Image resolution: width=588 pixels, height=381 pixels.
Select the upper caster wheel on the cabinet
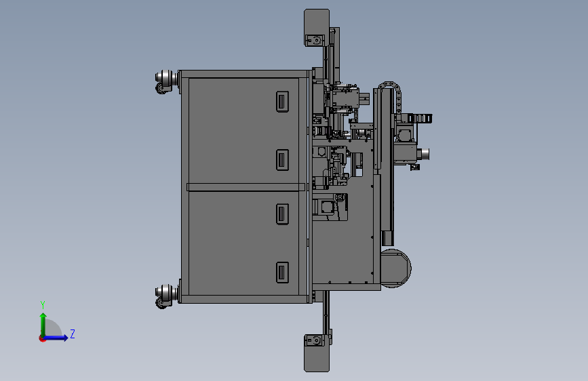click(166, 81)
